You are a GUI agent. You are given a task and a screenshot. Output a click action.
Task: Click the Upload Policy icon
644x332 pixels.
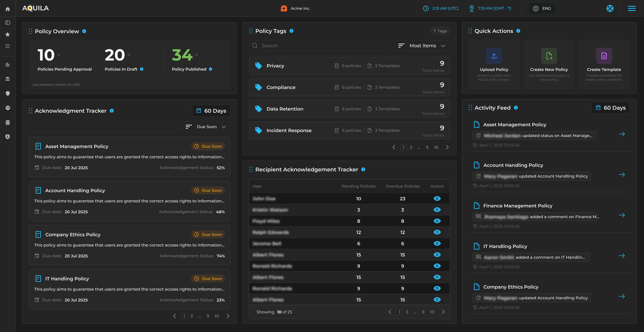click(494, 56)
